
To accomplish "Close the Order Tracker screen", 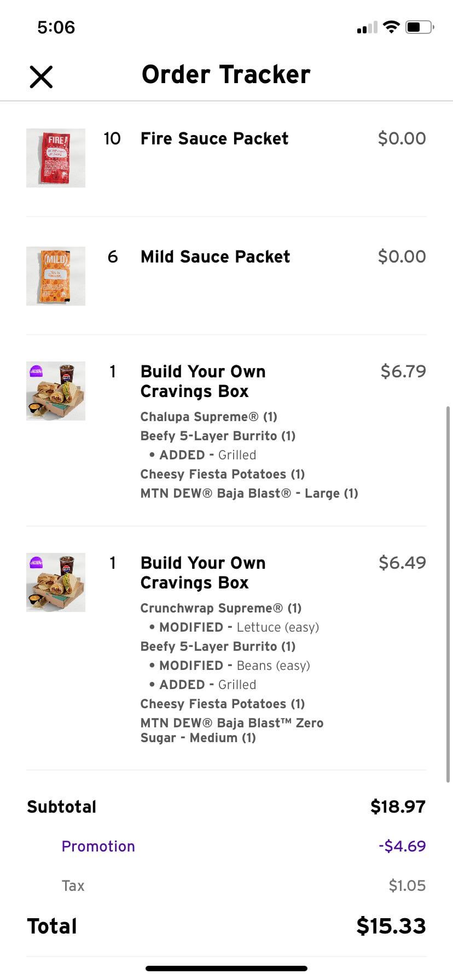I will tap(41, 77).
